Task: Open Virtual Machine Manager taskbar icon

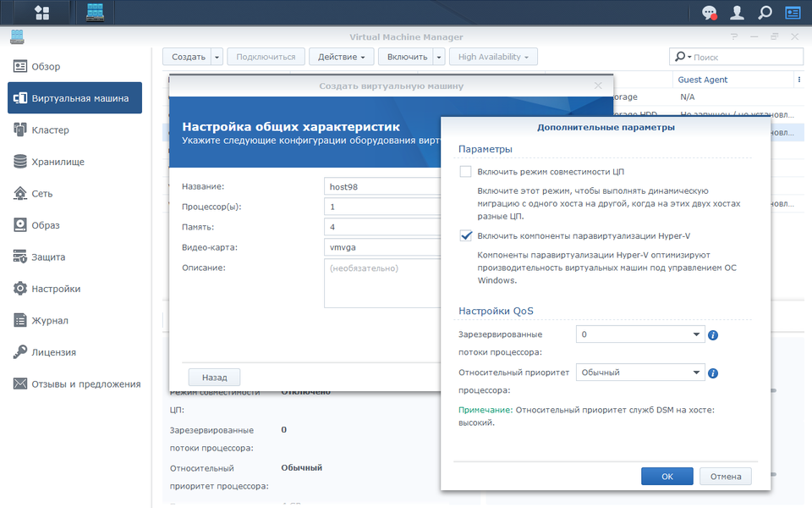Action: pyautogui.click(x=96, y=13)
